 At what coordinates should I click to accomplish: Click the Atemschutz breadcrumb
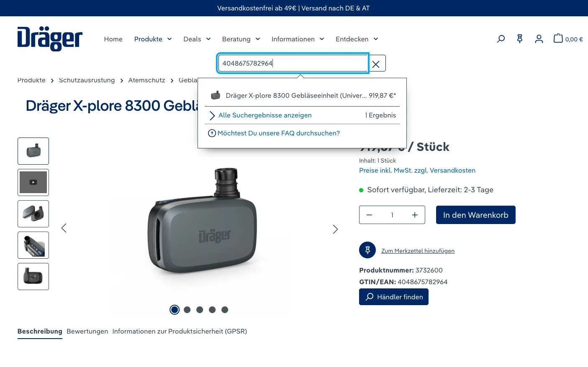(x=146, y=80)
